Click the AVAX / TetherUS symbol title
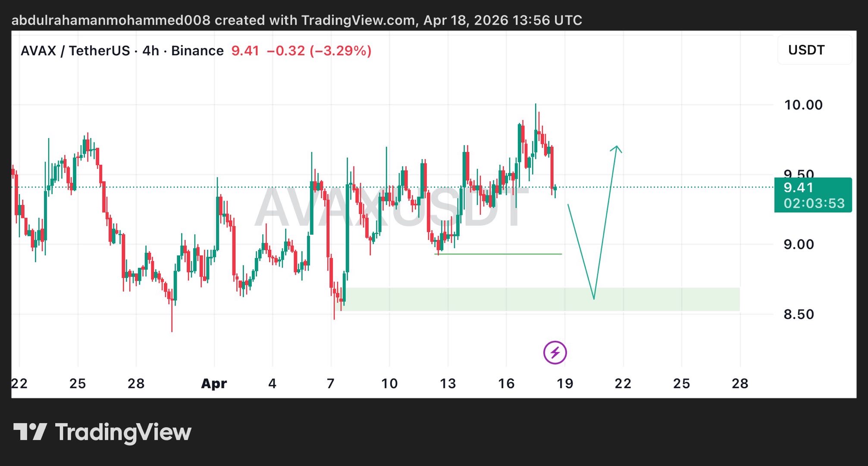The height and width of the screenshot is (466, 868). [75, 51]
